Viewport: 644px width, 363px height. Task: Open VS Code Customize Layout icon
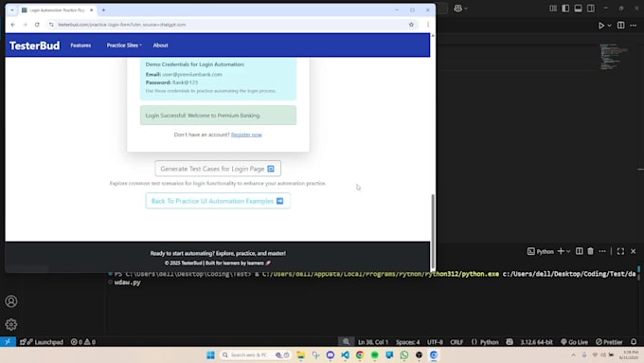click(553, 9)
